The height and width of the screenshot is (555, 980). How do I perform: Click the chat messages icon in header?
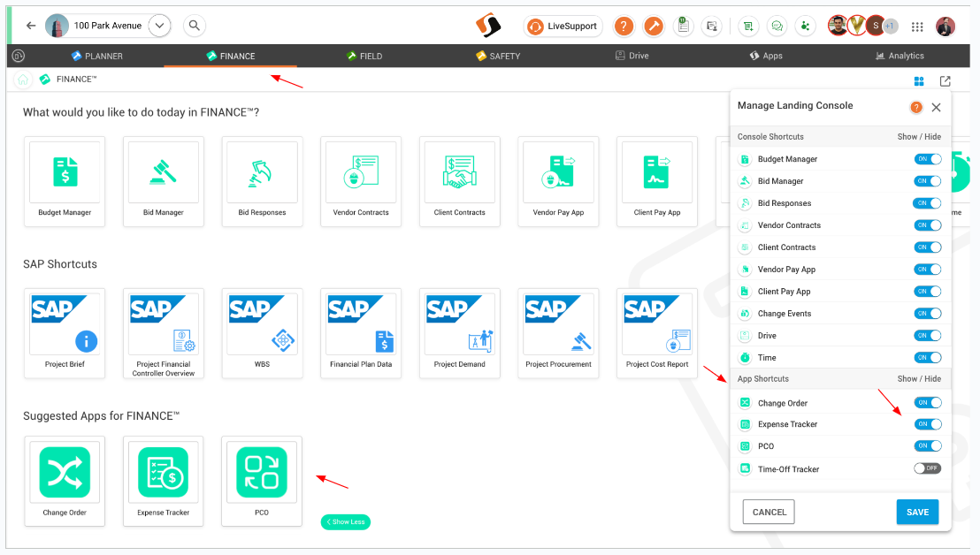click(777, 27)
